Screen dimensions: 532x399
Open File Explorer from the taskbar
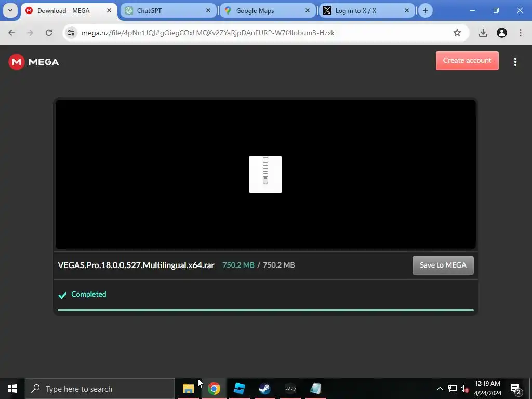click(188, 389)
